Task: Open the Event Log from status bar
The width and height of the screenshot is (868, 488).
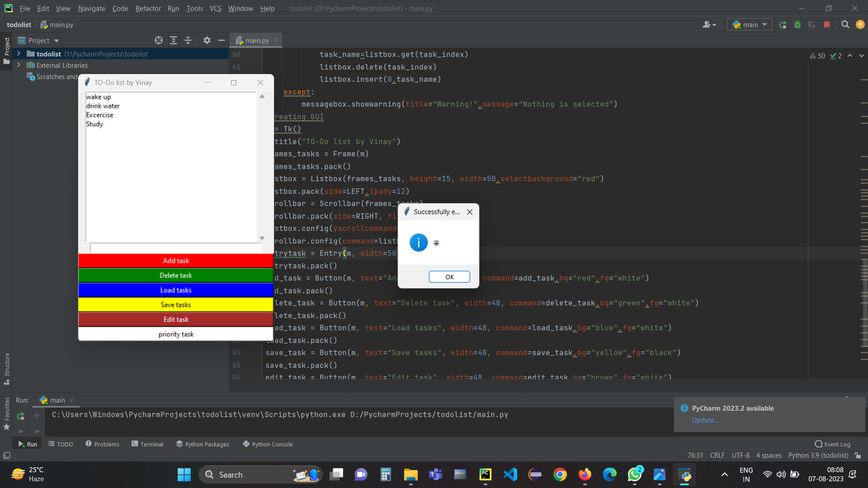Action: click(x=832, y=444)
